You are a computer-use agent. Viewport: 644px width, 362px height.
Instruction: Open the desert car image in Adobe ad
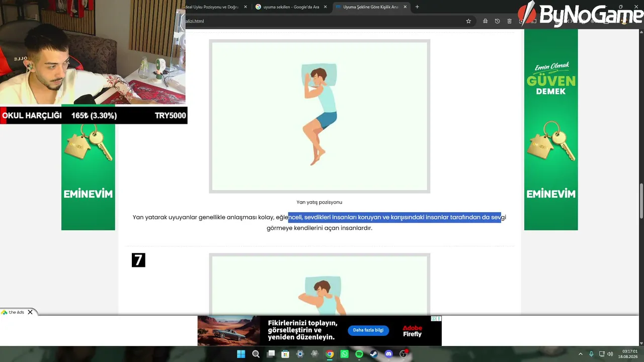[228, 331]
